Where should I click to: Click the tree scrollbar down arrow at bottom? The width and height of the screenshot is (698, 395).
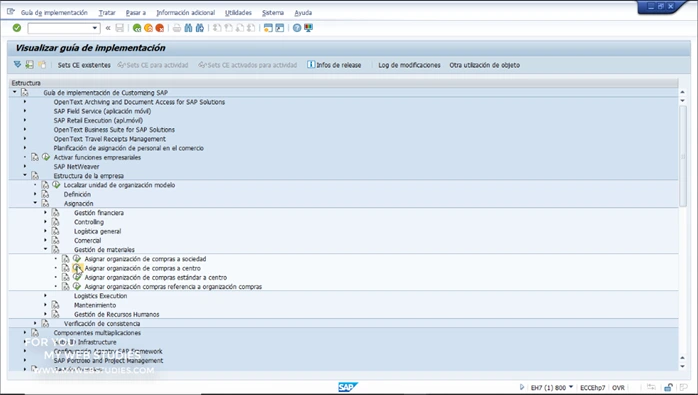pyautogui.click(x=682, y=366)
